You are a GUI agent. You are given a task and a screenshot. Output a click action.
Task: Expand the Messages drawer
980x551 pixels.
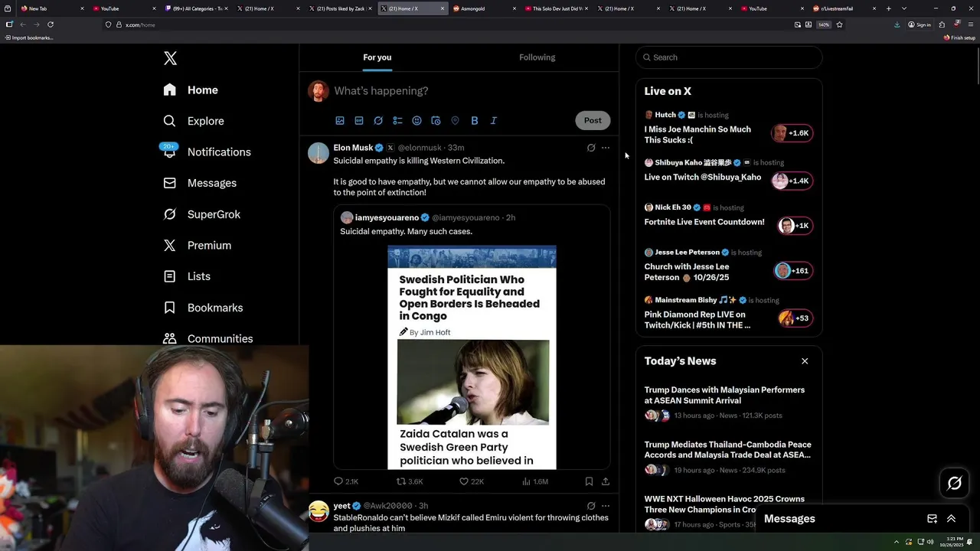pyautogui.click(x=951, y=519)
